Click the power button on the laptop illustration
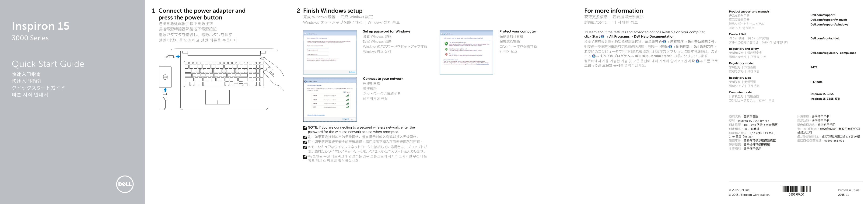868x204 pixels. tap(262, 58)
